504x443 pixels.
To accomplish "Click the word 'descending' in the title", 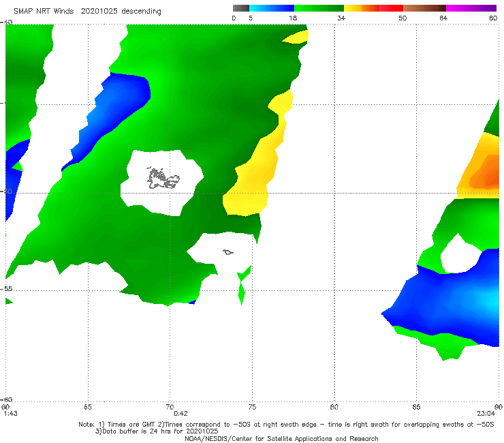I will pyautogui.click(x=142, y=12).
